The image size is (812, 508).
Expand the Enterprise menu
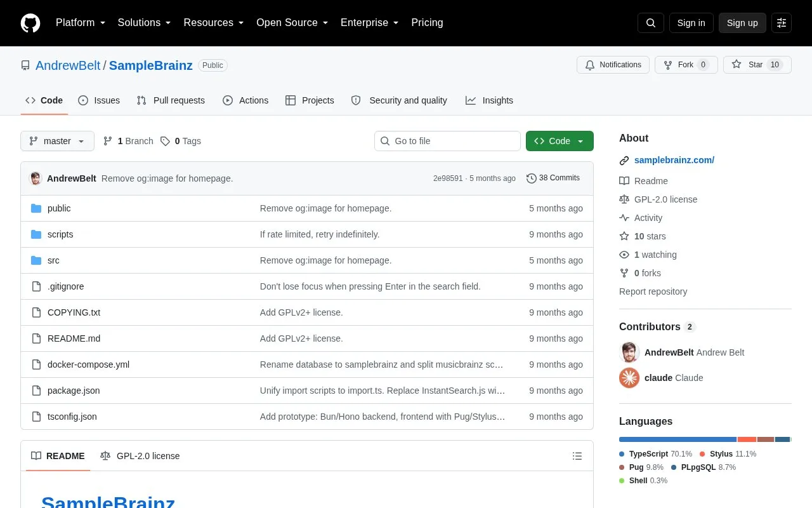click(x=370, y=23)
